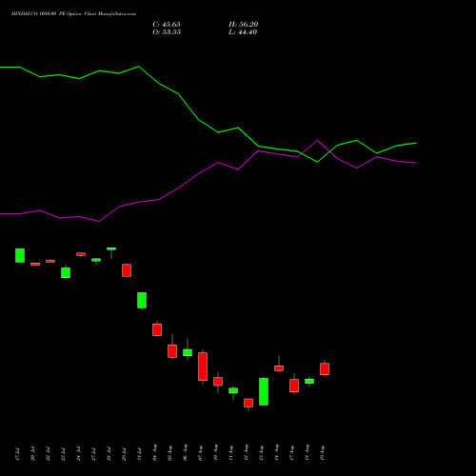Click the '17 Aug' date axis label

(291, 452)
